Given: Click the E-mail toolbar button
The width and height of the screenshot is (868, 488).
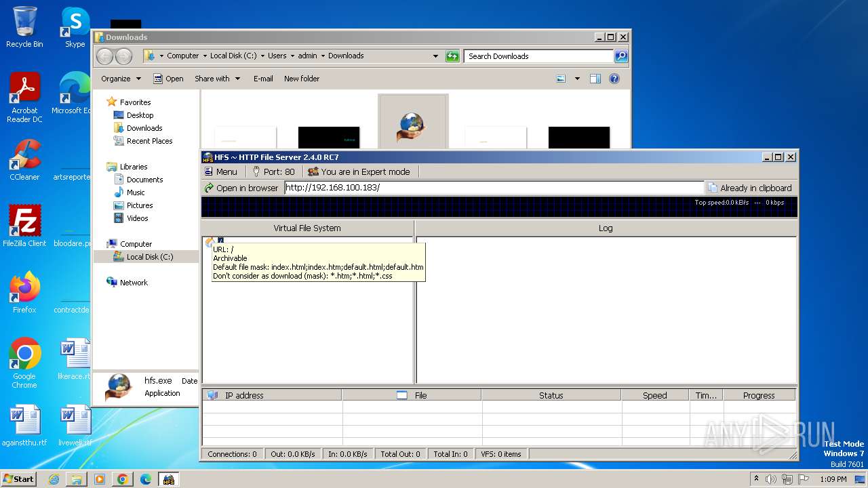Looking at the screenshot, I should pyautogui.click(x=263, y=79).
